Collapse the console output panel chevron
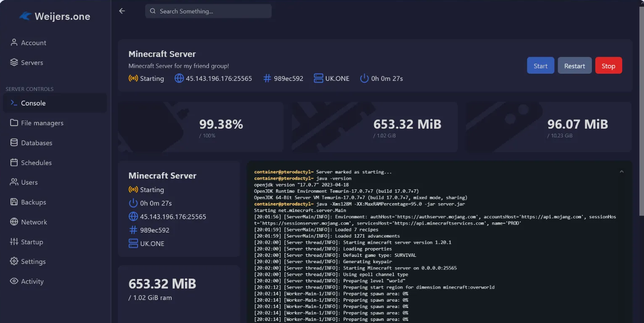Screen dimensions: 644x323 (622, 171)
